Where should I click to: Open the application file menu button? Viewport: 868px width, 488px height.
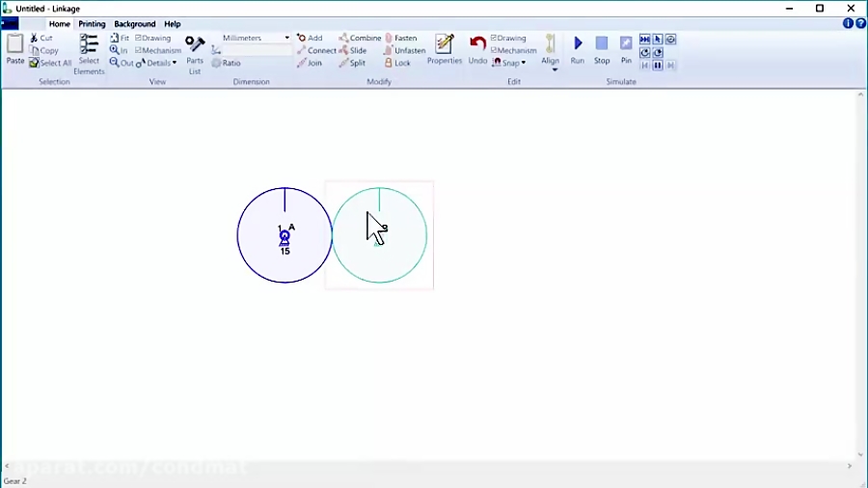coord(10,24)
